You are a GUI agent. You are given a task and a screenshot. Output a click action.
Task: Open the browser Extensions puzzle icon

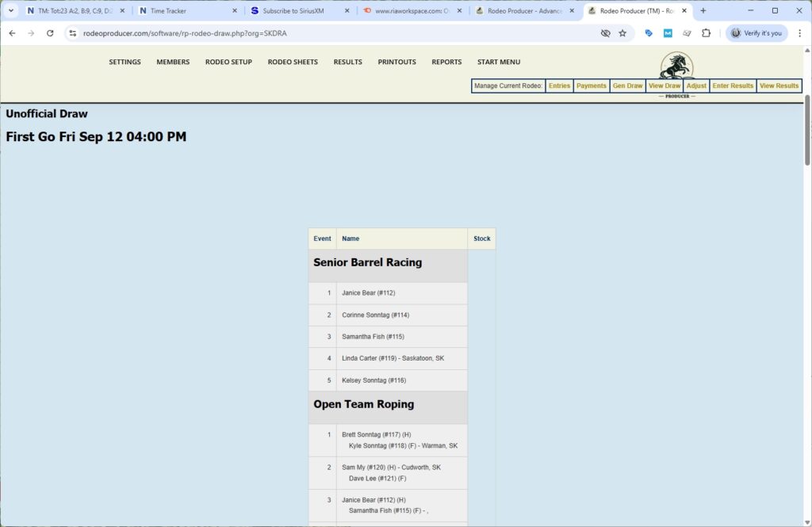click(x=707, y=33)
